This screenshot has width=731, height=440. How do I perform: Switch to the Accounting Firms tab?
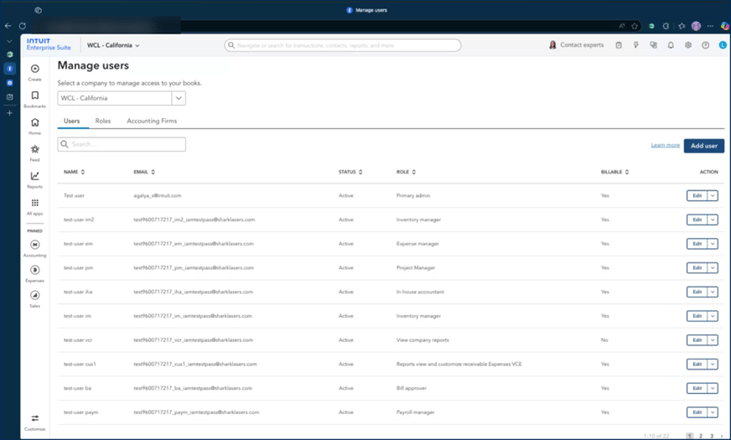click(x=152, y=121)
